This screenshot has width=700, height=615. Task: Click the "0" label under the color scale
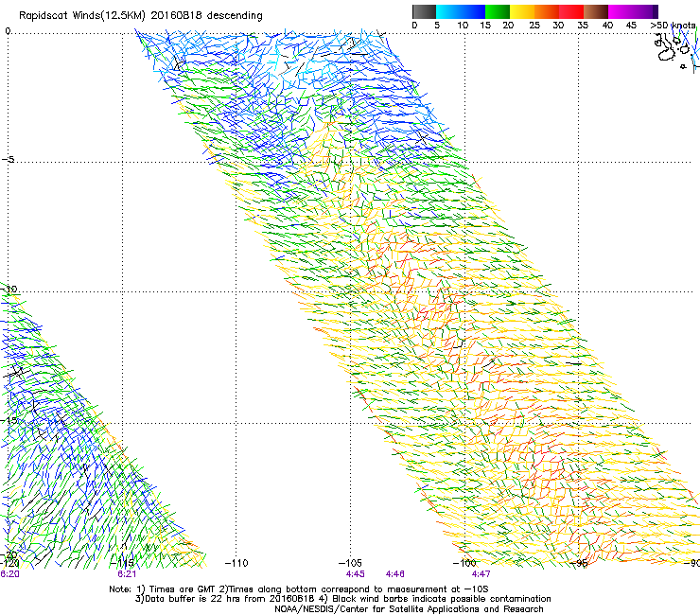click(x=414, y=26)
